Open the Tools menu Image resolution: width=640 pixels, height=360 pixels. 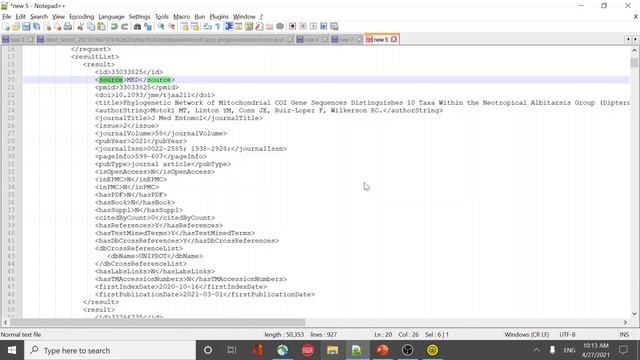162,17
